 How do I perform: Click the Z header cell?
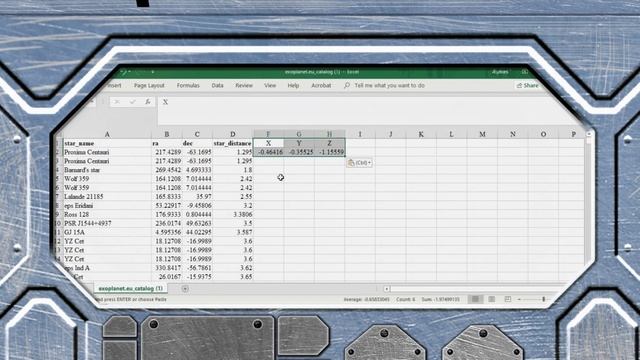329,143
